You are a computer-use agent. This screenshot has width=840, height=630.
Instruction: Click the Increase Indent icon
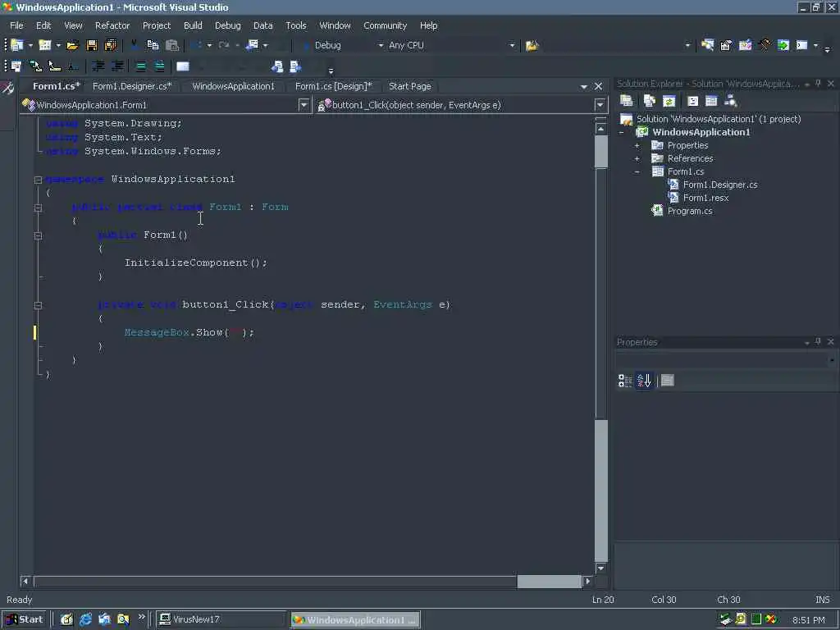click(117, 66)
